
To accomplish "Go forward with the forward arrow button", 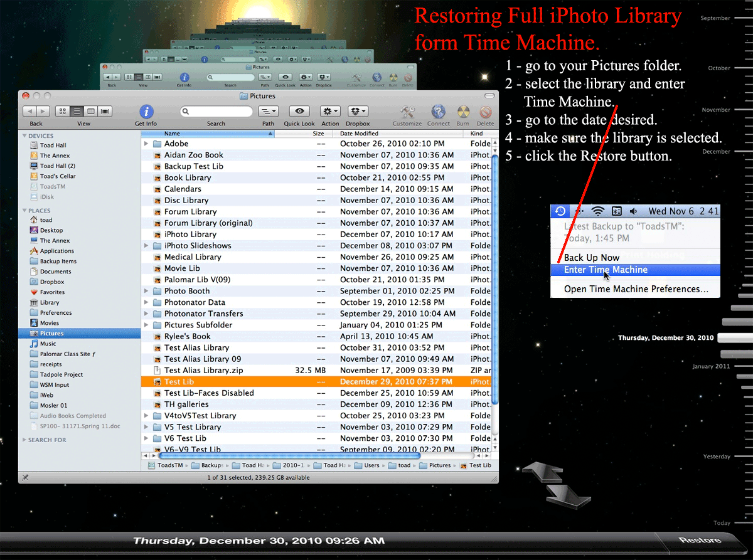I will [x=43, y=111].
